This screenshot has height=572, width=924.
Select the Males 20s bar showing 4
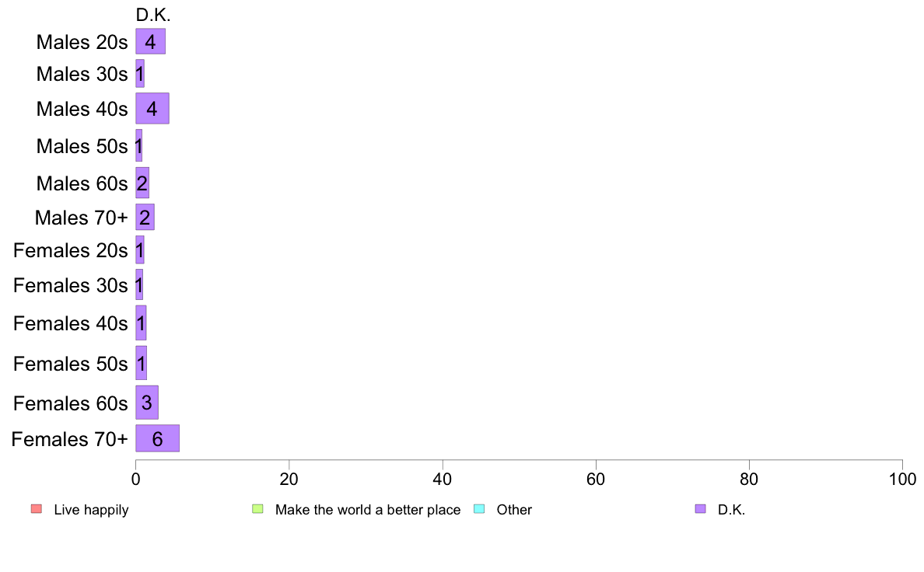point(150,41)
